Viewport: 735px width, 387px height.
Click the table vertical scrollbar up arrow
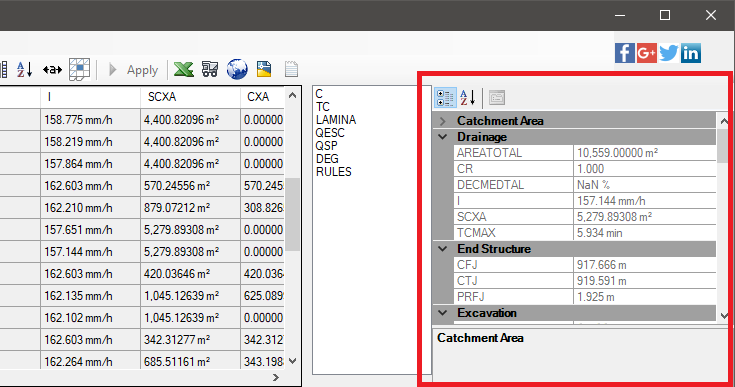click(292, 95)
